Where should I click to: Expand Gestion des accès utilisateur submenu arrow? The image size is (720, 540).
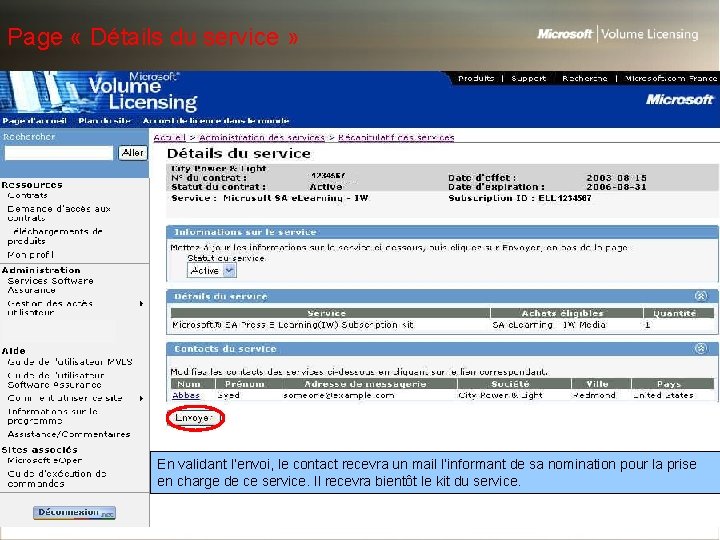pyautogui.click(x=141, y=304)
